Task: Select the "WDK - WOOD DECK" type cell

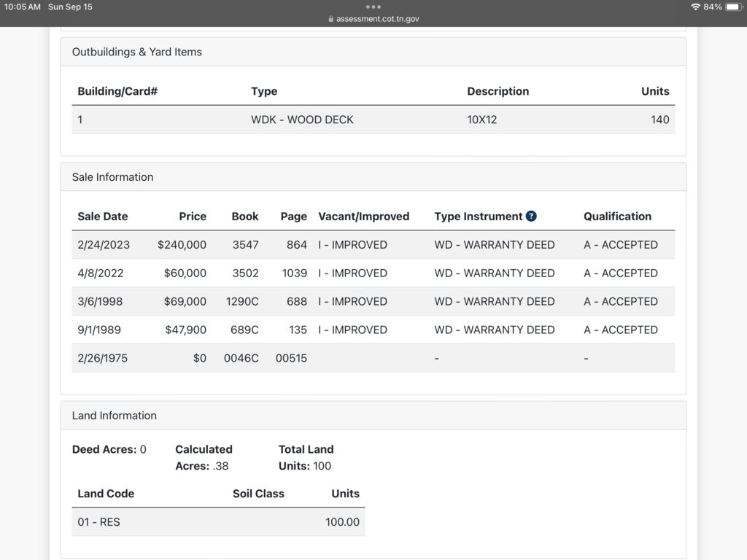Action: [x=302, y=120]
